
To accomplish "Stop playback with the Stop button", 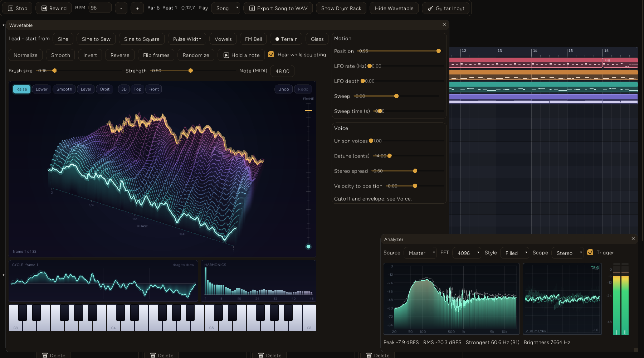I will pos(17,8).
